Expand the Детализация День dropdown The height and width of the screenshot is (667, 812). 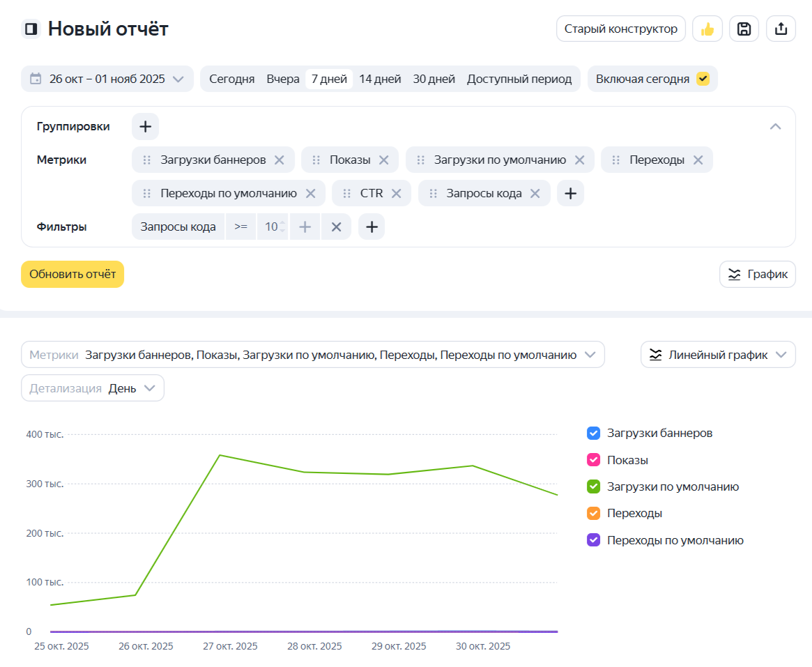(x=93, y=388)
